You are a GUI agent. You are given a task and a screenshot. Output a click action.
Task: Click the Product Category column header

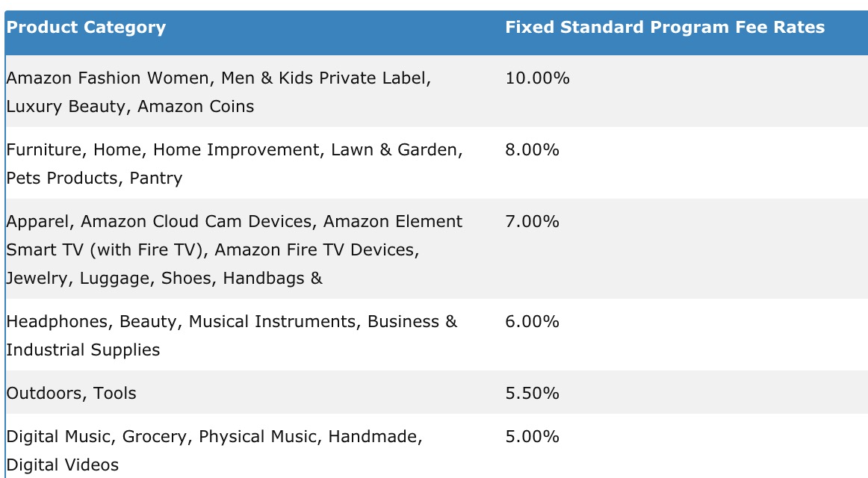point(86,28)
